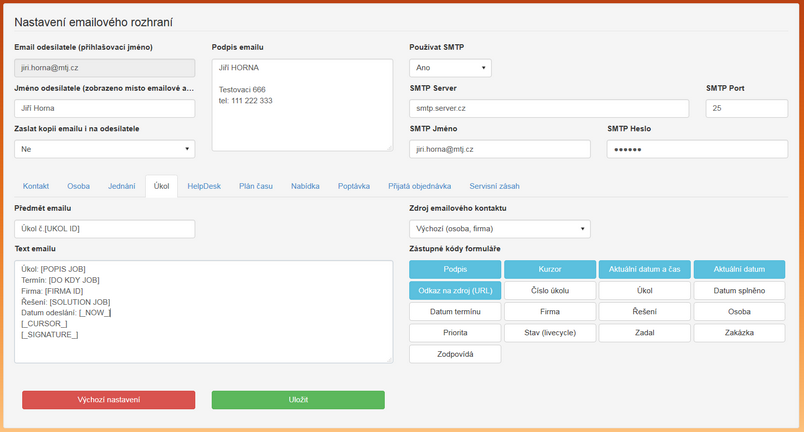Screen dimensions: 804x432
Task: Switch to the HelpDesk tab
Action: coord(203,186)
